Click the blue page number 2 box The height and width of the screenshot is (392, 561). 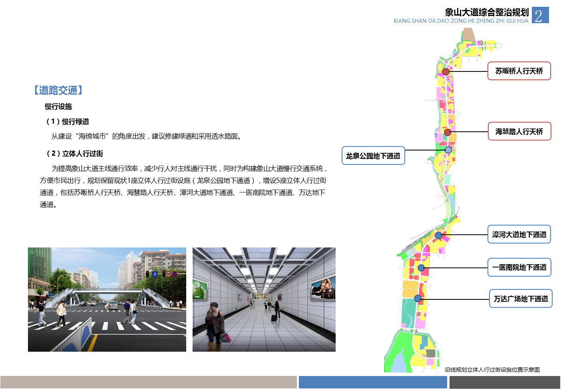point(540,15)
